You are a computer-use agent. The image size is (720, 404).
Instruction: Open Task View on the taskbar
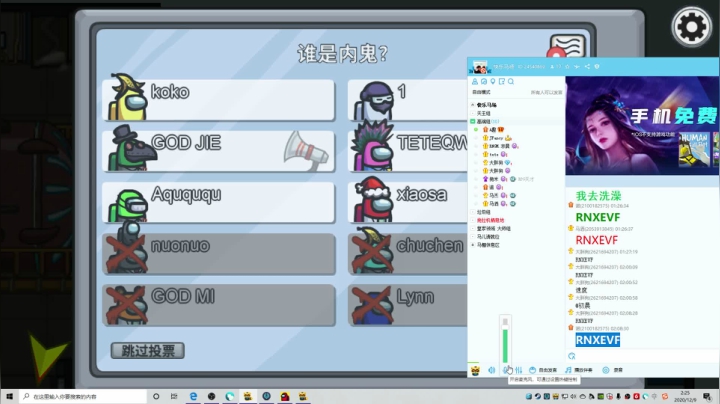pos(174,396)
